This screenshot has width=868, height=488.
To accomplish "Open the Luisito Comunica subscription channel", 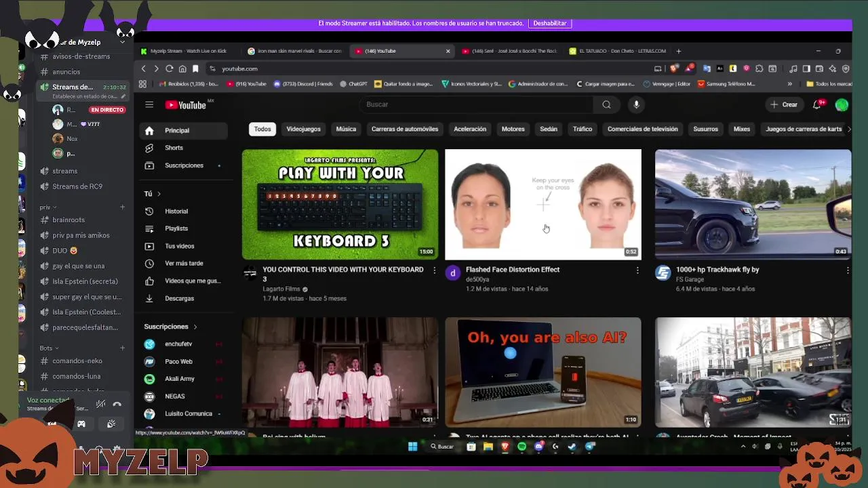I will coord(182,413).
